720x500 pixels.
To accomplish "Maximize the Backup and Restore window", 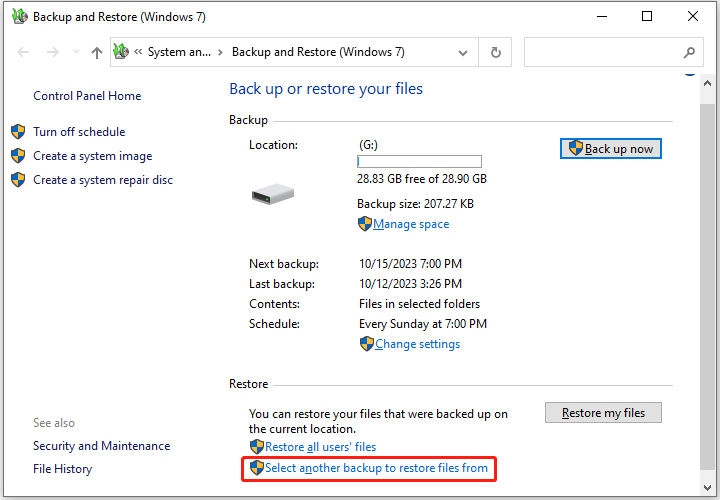I will (x=647, y=17).
